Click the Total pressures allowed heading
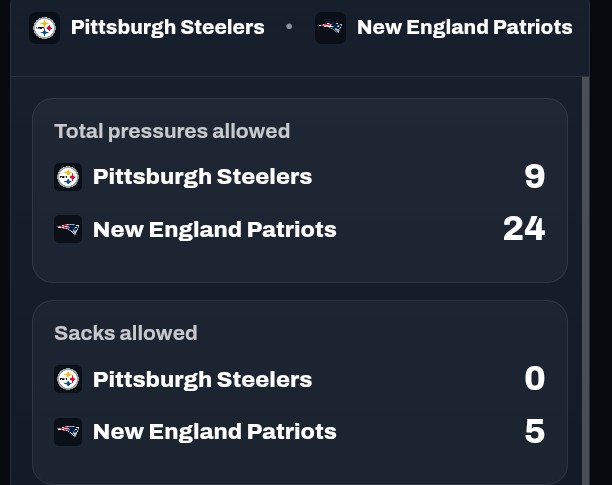The width and height of the screenshot is (612, 485). pos(172,131)
